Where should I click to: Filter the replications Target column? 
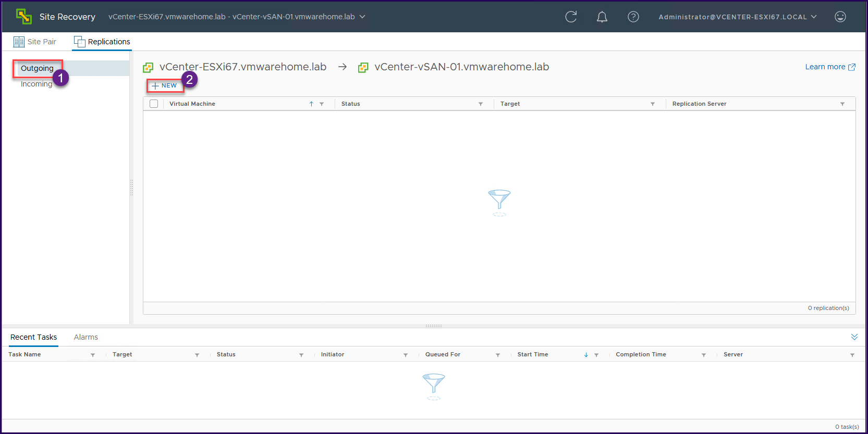tap(653, 104)
